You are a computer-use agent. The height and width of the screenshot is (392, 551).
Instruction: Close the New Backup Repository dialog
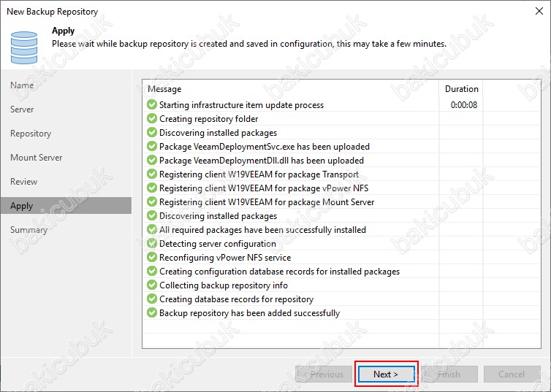point(539,11)
